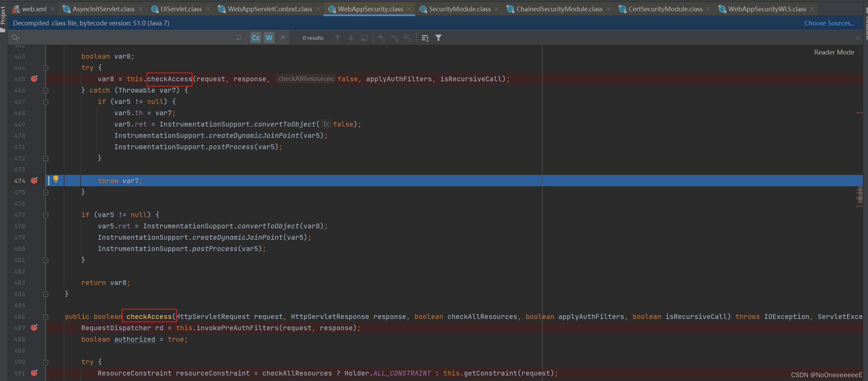Screen dimensions: 868x381
Task: Click the authorized variable on line 488
Action: click(x=134, y=339)
